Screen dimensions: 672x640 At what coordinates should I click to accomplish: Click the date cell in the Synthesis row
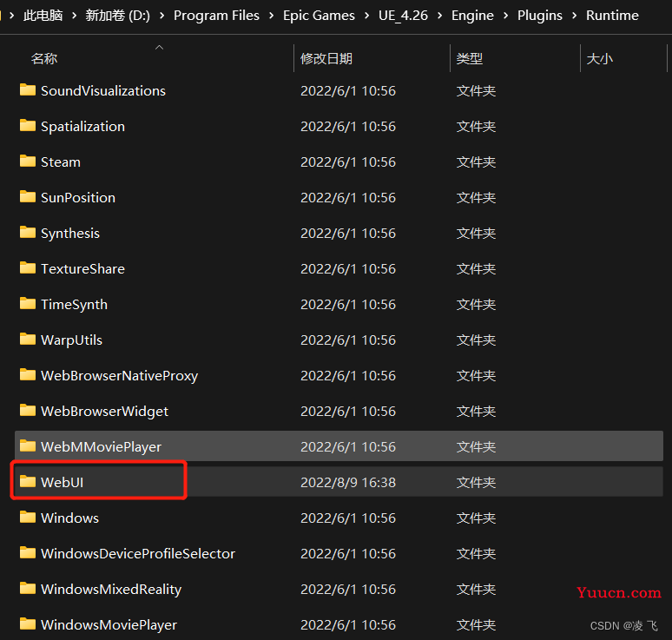click(x=348, y=234)
